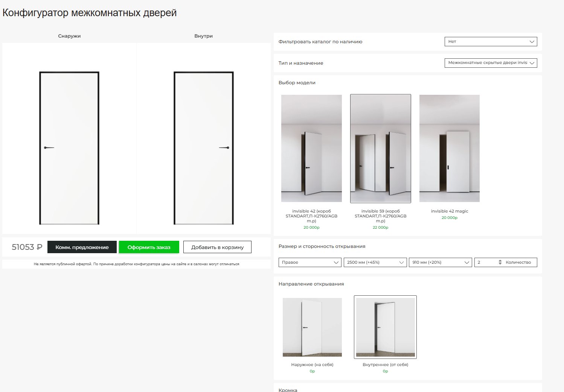Open the availability filter dropdown (Нет)
The height and width of the screenshot is (392, 564).
(x=491, y=42)
